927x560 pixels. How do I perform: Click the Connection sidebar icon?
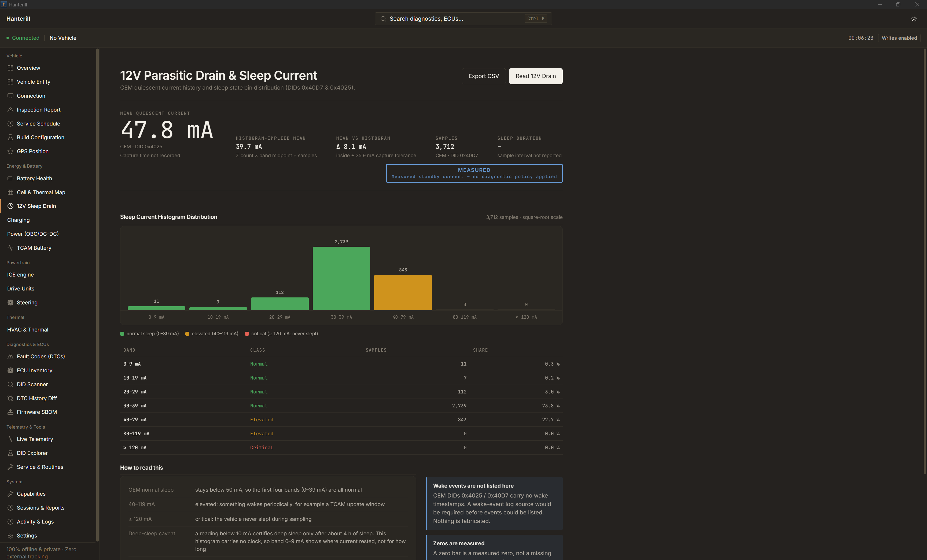10,96
